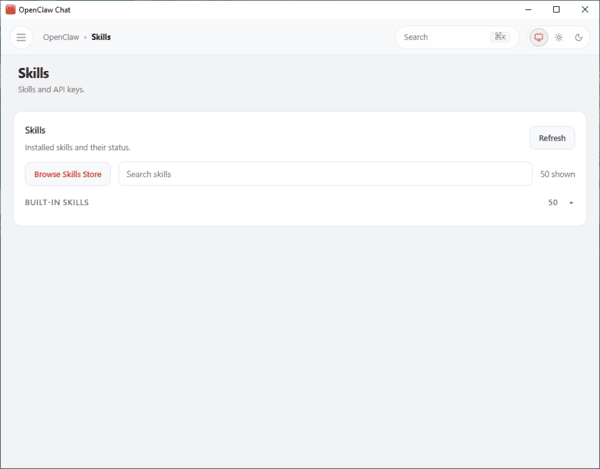This screenshot has width=600, height=469.
Task: Click the ⌘K shortcut badge
Action: (499, 37)
